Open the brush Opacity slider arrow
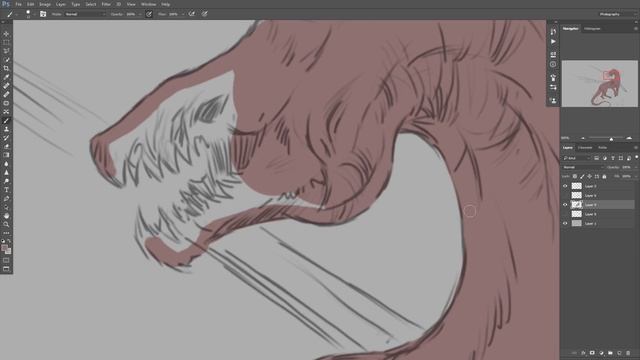640x360 pixels. [140, 14]
